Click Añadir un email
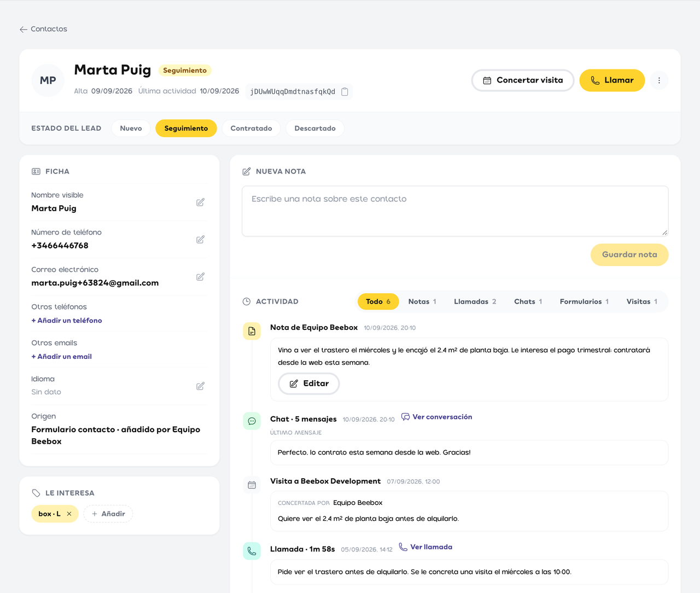 (62, 357)
